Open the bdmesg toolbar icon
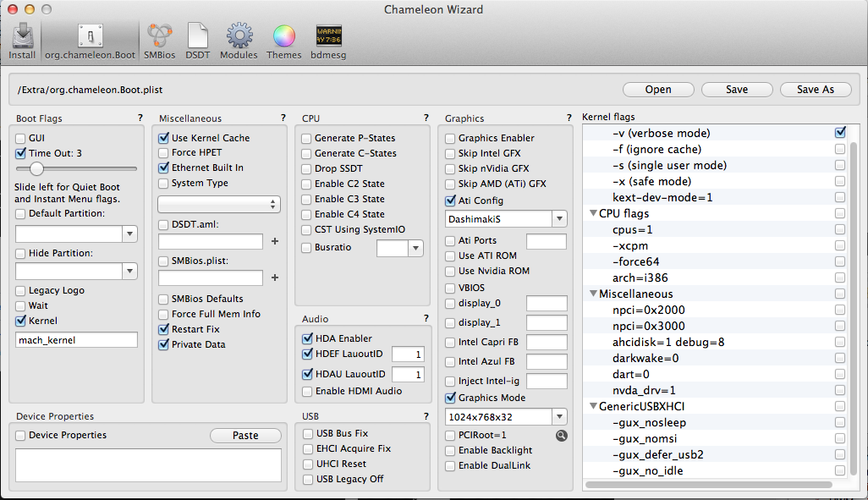 tap(328, 41)
